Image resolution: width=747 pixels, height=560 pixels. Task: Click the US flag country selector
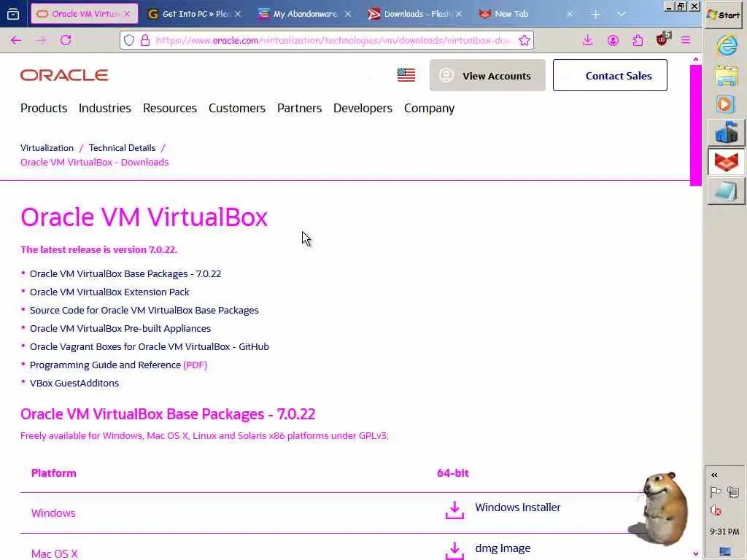[406, 75]
